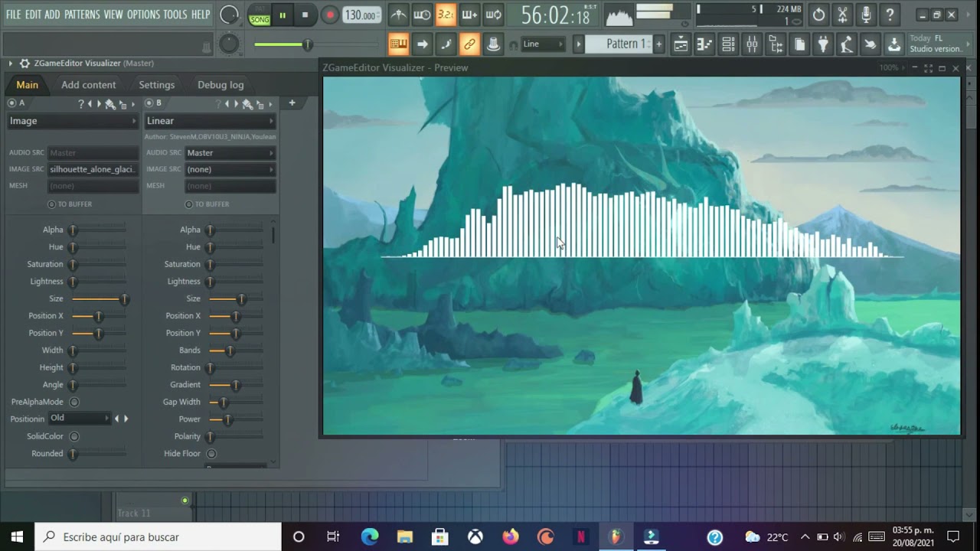Adjust the layer B Gap Width slider
980x551 pixels.
click(x=236, y=402)
